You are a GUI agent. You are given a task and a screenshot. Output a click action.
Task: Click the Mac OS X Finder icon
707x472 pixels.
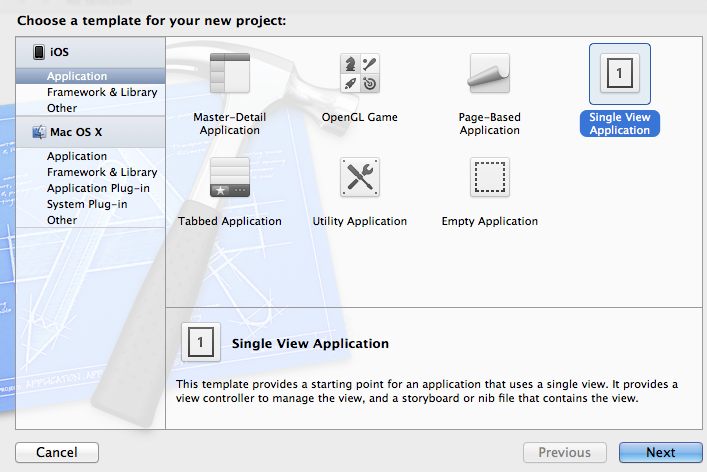pyautogui.click(x=39, y=132)
